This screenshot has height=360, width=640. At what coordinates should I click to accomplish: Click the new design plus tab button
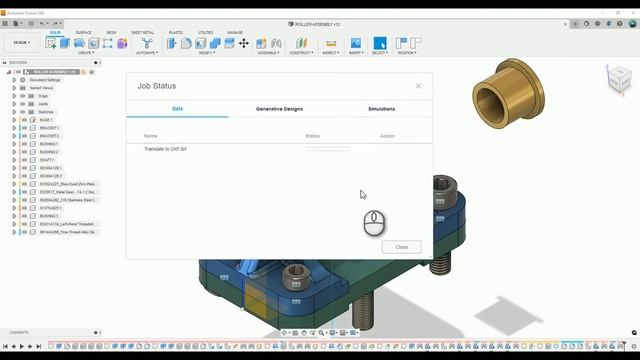(x=576, y=24)
